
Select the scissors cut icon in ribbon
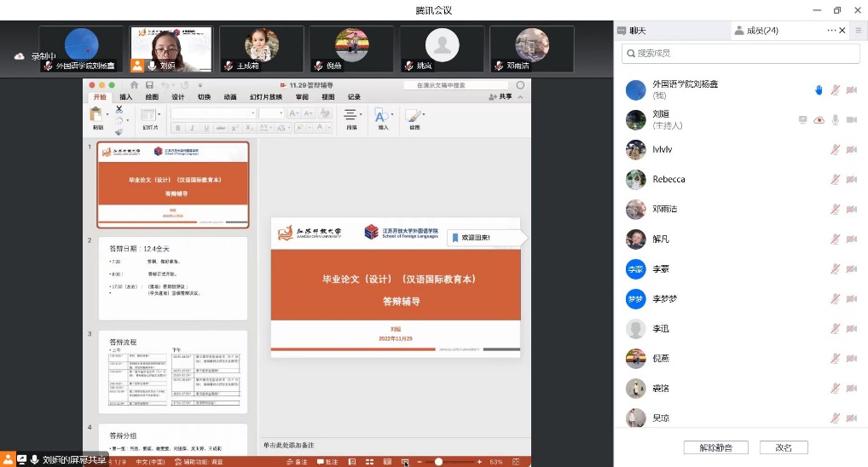(119, 109)
